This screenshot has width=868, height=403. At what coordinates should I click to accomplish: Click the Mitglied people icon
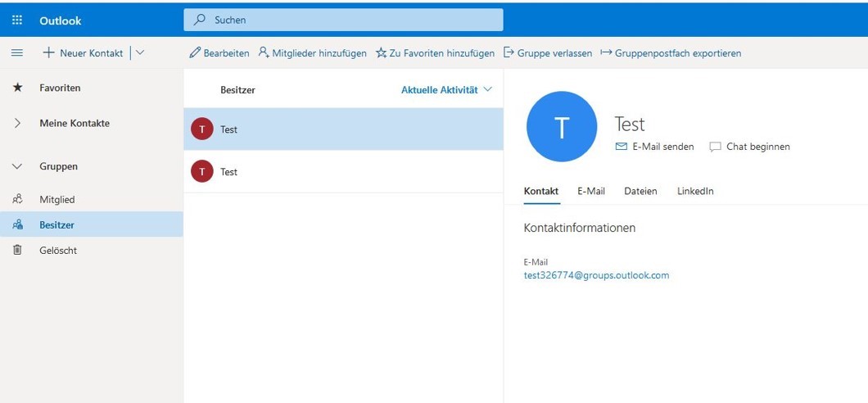point(17,199)
